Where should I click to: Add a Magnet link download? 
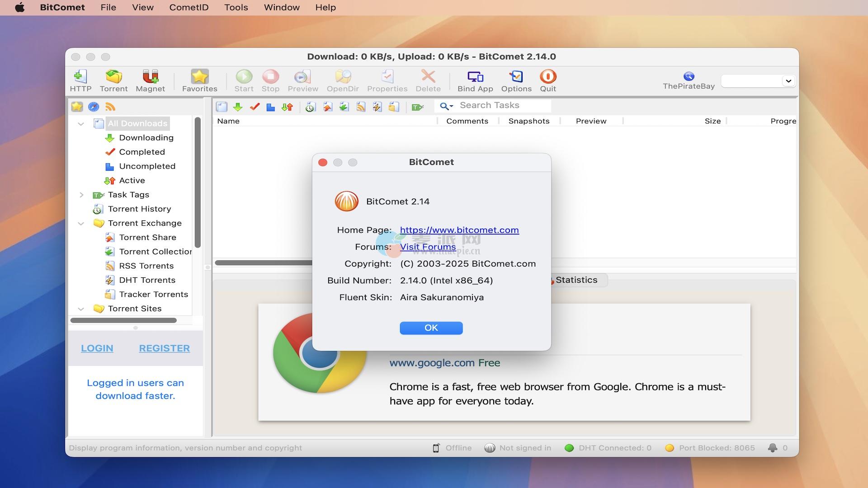(150, 81)
